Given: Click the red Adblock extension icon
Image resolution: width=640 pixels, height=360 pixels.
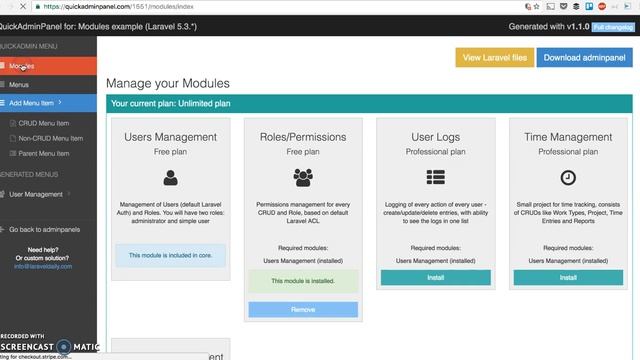Looking at the screenshot, I should pos(602,7).
